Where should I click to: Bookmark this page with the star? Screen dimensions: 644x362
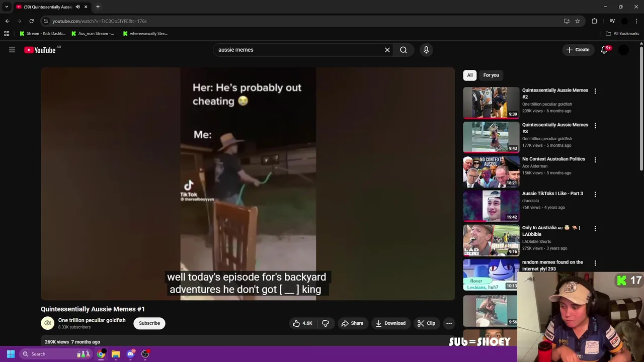578,21
